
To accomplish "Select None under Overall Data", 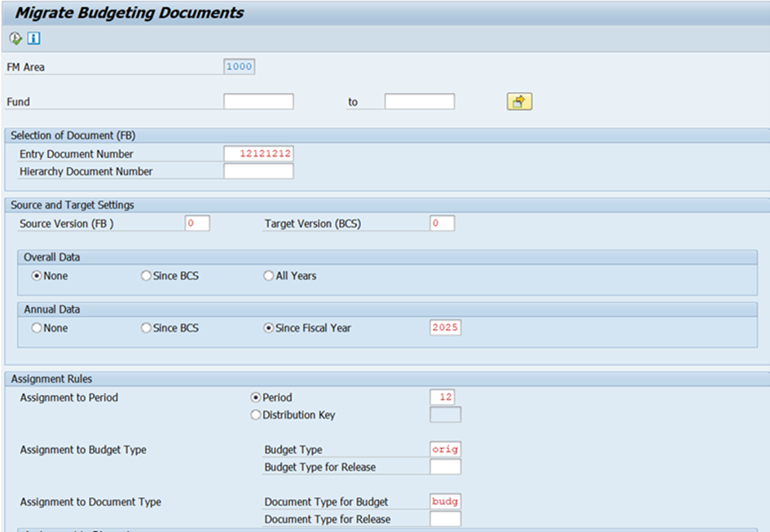I will tap(37, 276).
